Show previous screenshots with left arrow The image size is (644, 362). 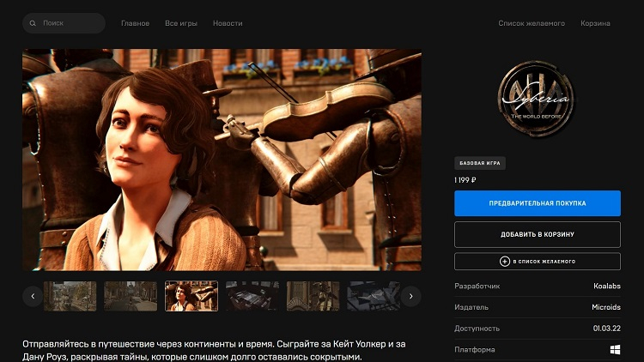coord(33,296)
